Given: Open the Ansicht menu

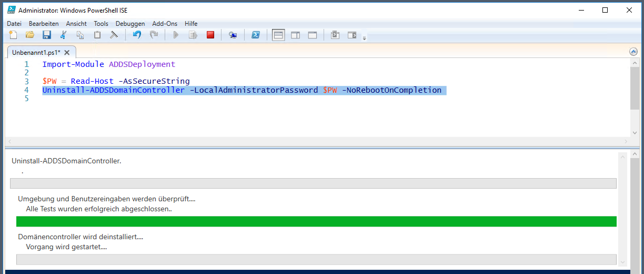Looking at the screenshot, I should tap(76, 24).
